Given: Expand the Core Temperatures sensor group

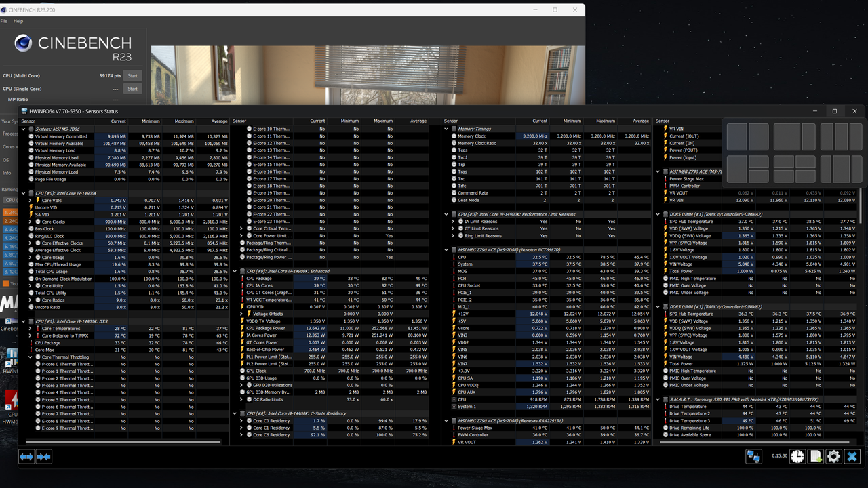Looking at the screenshot, I should (x=30, y=328).
